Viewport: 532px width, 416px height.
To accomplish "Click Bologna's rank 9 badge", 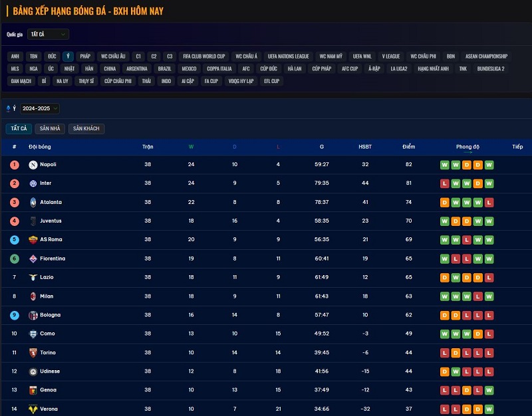I will point(14,315).
